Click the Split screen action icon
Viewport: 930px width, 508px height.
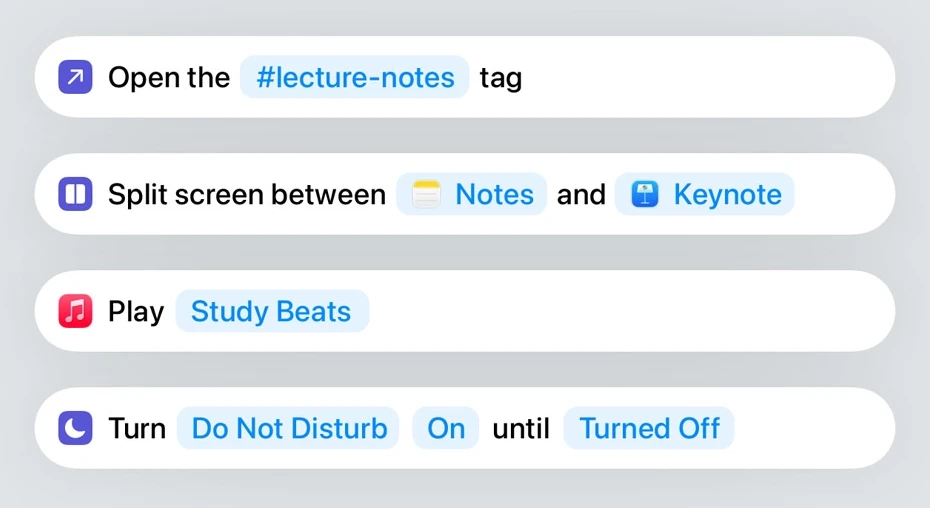(75, 194)
